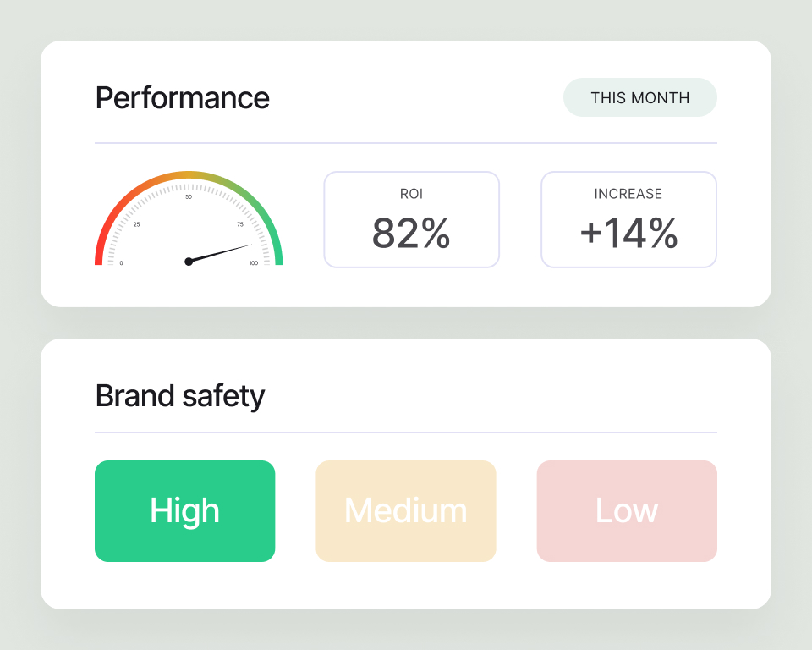
Task: Click the INCREASE card label
Action: [x=628, y=194]
